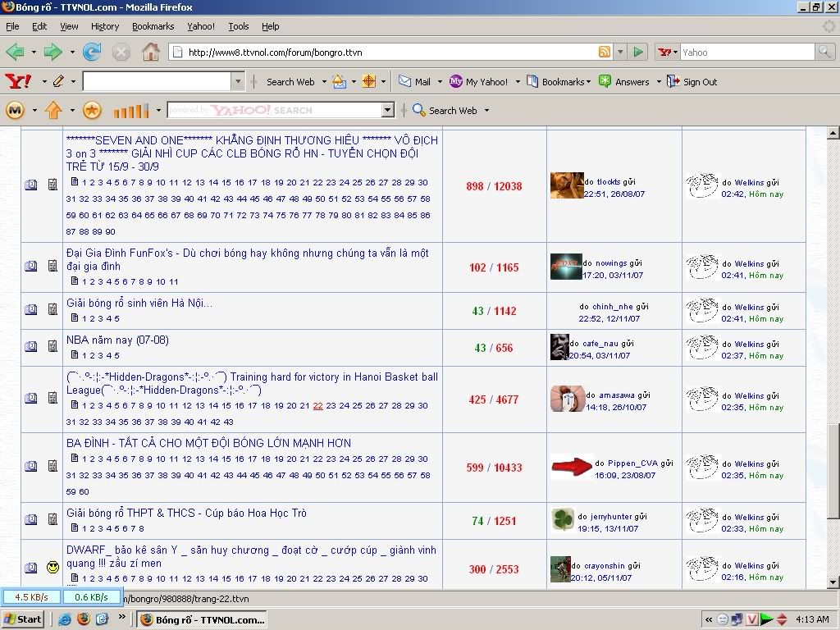Click the red arrow avatar of Pippen_CVA
Image resolution: width=840 pixels, height=630 pixels.
pos(571,467)
